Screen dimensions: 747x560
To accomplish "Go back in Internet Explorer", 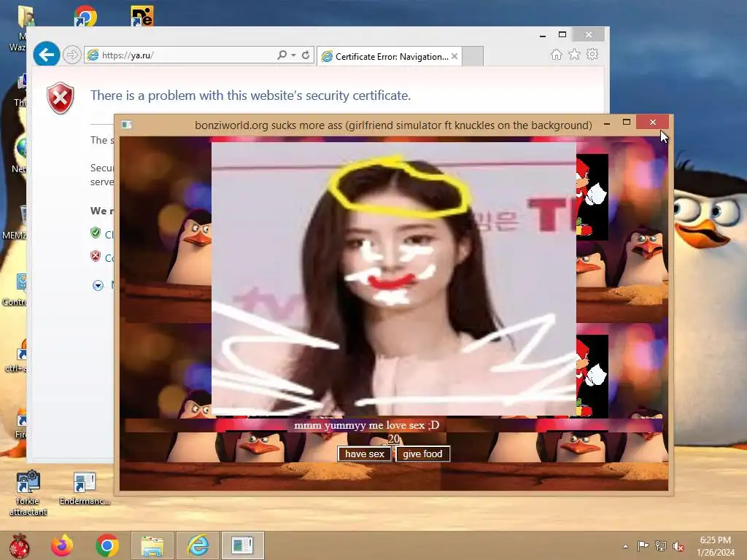I will [x=46, y=55].
